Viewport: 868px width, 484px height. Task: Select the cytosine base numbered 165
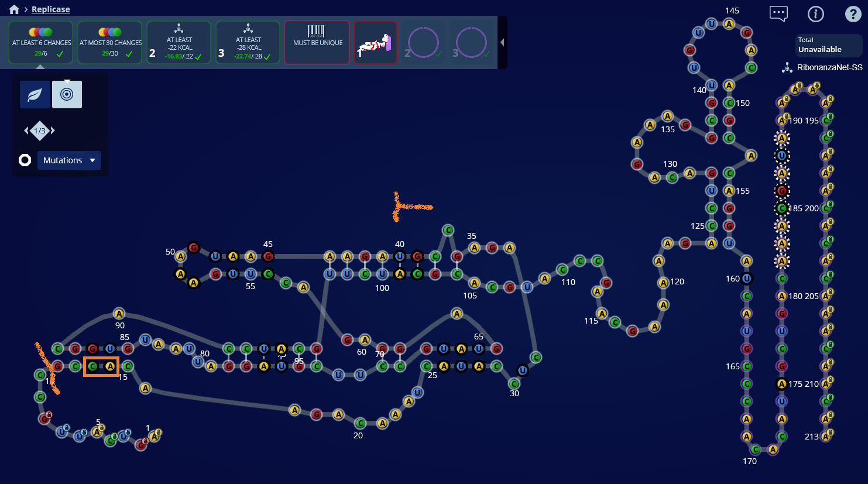point(747,366)
